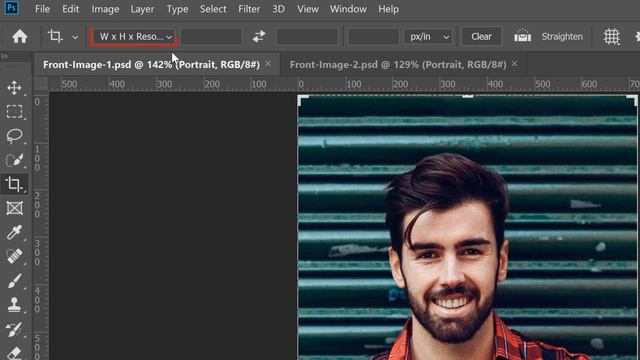Open the Layer menu
The width and height of the screenshot is (640, 360).
tap(142, 9)
